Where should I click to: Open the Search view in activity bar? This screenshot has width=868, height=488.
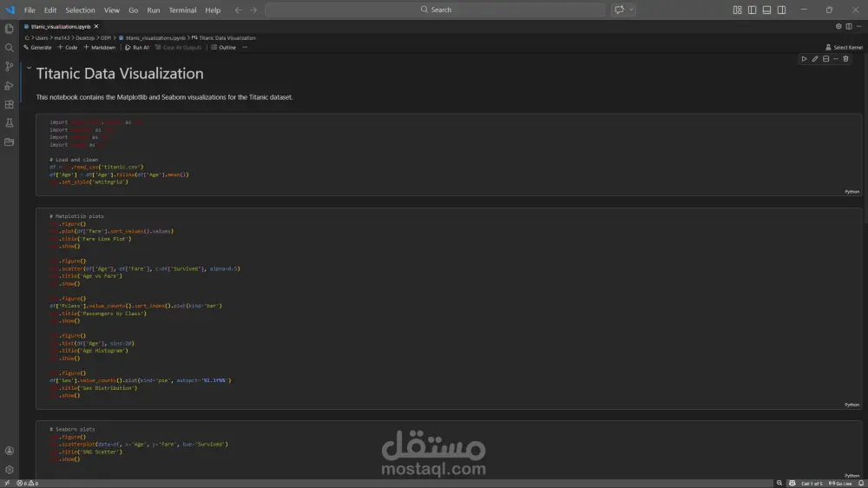point(10,48)
